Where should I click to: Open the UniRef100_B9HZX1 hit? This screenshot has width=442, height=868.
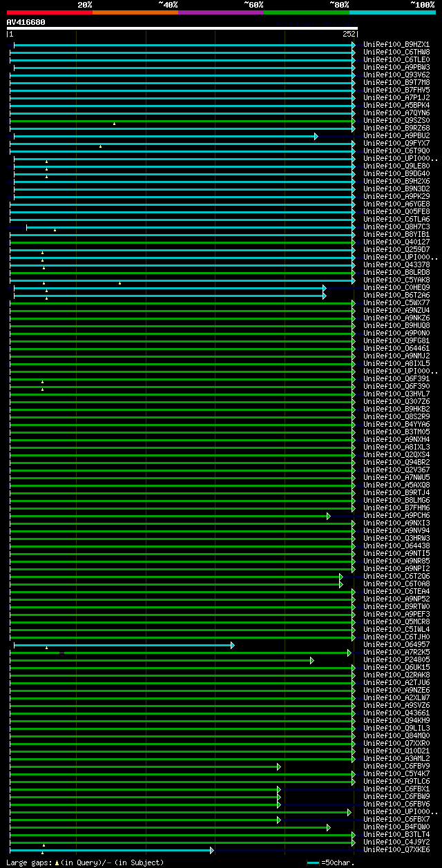pyautogui.click(x=396, y=45)
